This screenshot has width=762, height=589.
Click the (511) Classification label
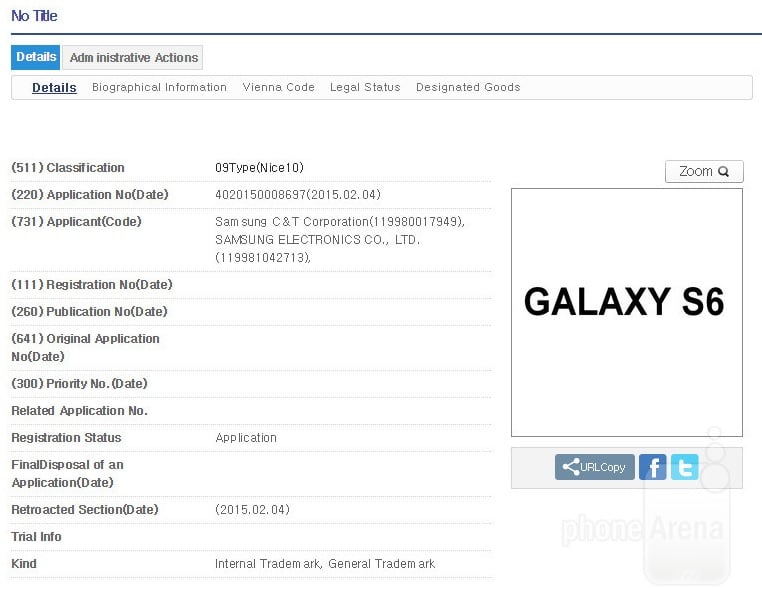pyautogui.click(x=68, y=168)
